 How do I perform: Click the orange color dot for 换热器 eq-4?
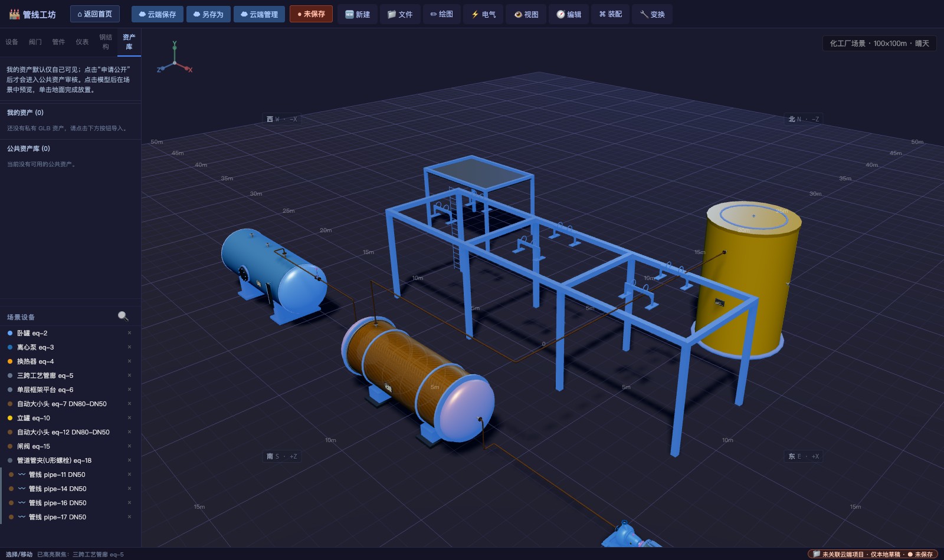[x=10, y=361]
